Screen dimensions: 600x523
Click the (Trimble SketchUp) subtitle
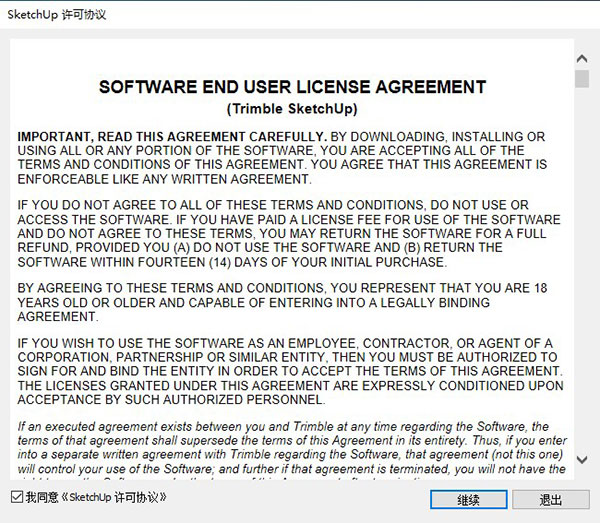pyautogui.click(x=292, y=109)
